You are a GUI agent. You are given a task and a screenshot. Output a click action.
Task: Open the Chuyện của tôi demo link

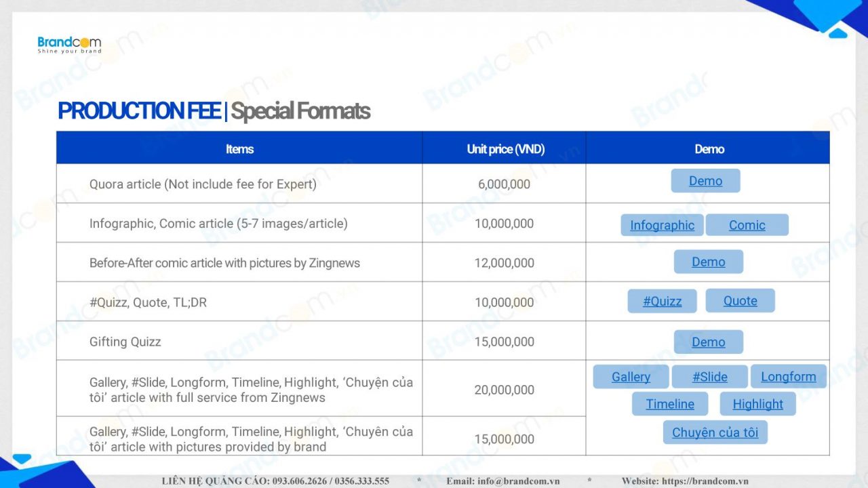coord(715,432)
